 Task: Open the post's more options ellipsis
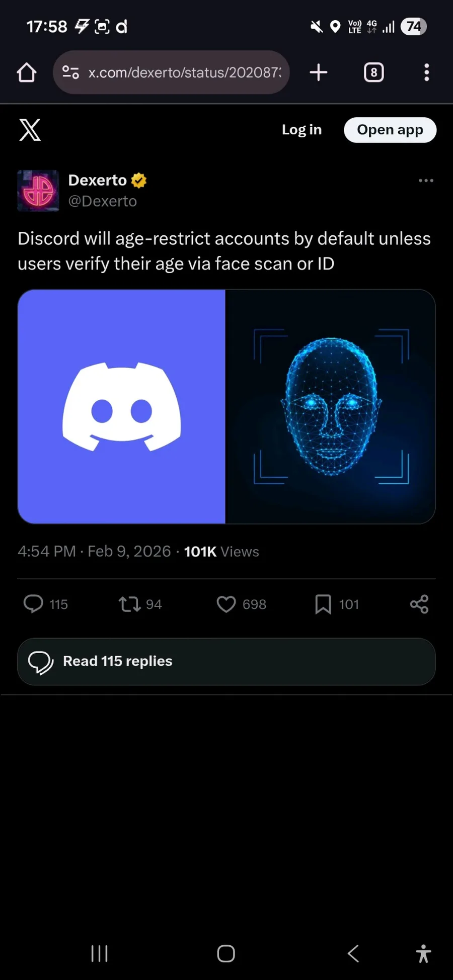click(426, 181)
